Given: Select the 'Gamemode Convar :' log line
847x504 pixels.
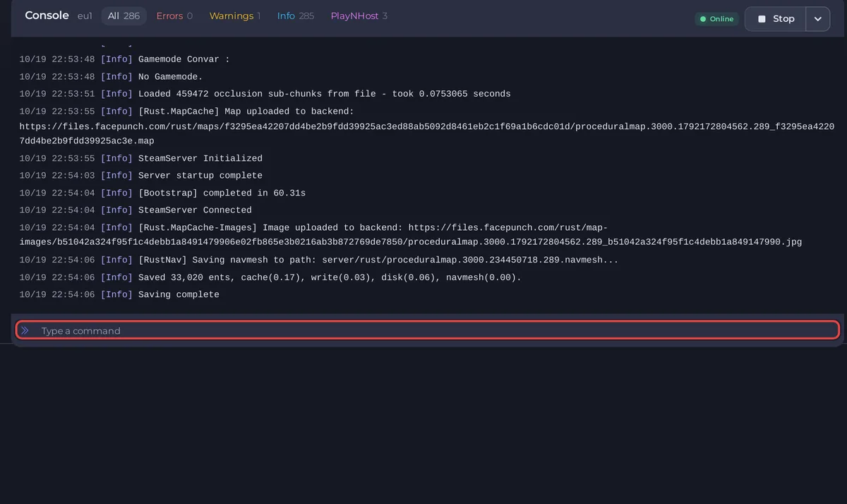Looking at the screenshot, I should 124,59.
